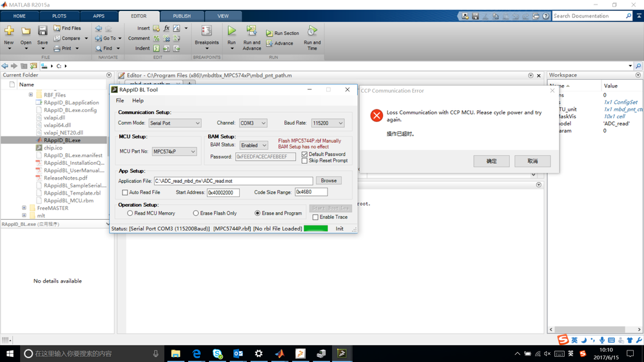The width and height of the screenshot is (644, 362).
Task: Switch to the PLOTS tab
Action: click(59, 16)
